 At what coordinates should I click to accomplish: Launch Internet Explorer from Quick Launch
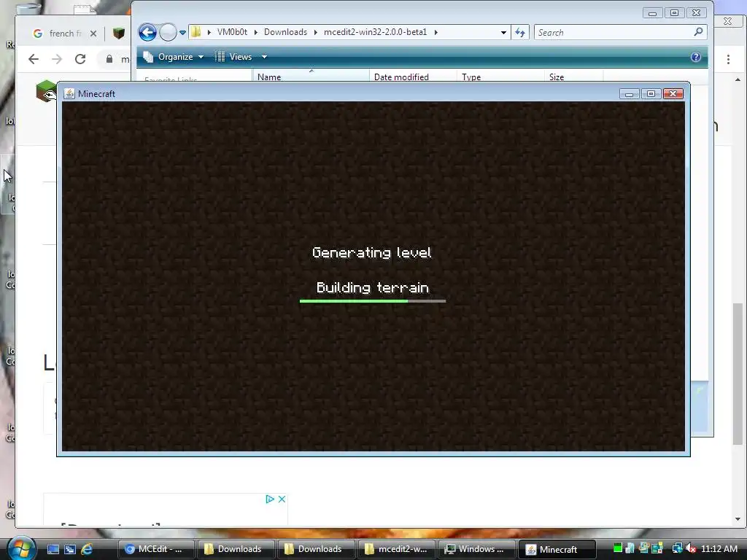pos(88,549)
